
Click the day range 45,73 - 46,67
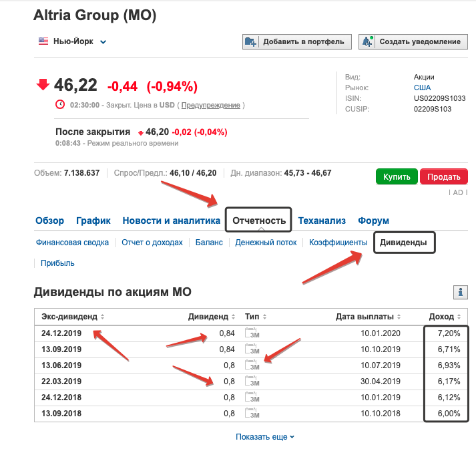coord(308,173)
